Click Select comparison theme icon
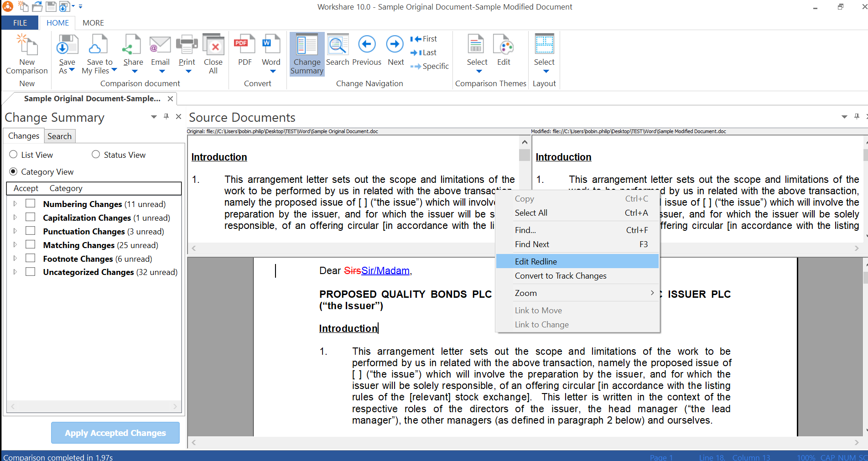The width and height of the screenshot is (868, 461). coord(477,45)
